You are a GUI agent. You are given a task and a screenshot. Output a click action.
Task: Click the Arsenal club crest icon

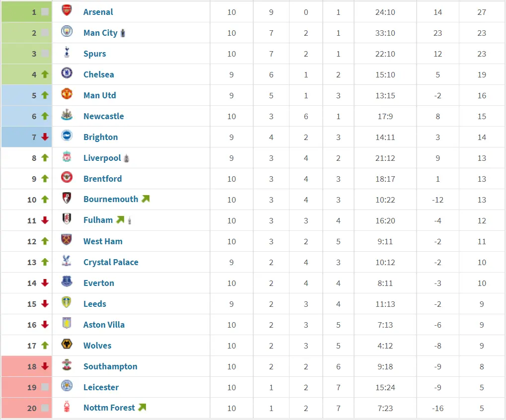(x=67, y=10)
